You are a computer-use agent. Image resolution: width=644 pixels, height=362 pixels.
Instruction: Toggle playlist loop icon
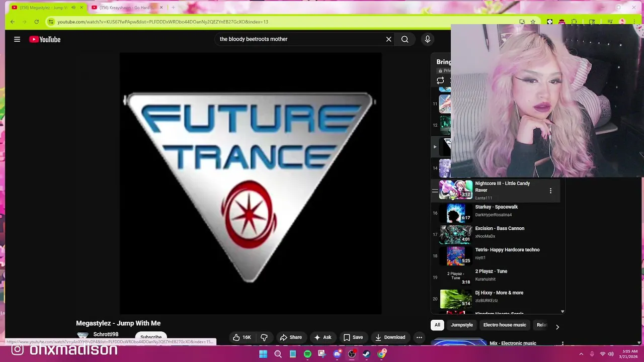coord(440,80)
